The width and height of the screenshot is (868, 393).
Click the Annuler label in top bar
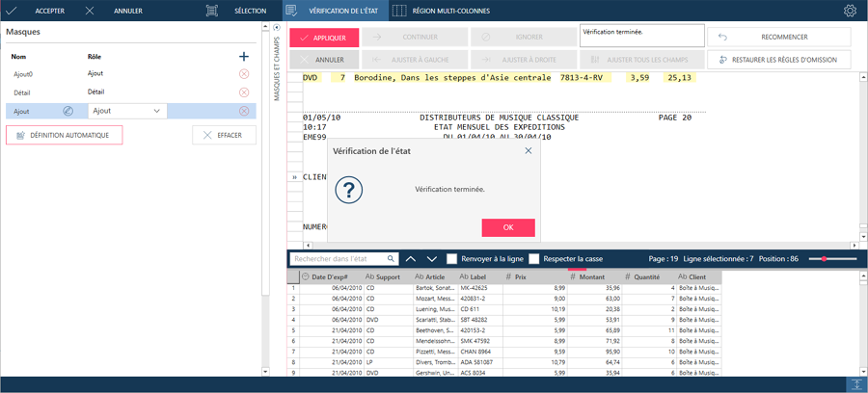coord(128,11)
